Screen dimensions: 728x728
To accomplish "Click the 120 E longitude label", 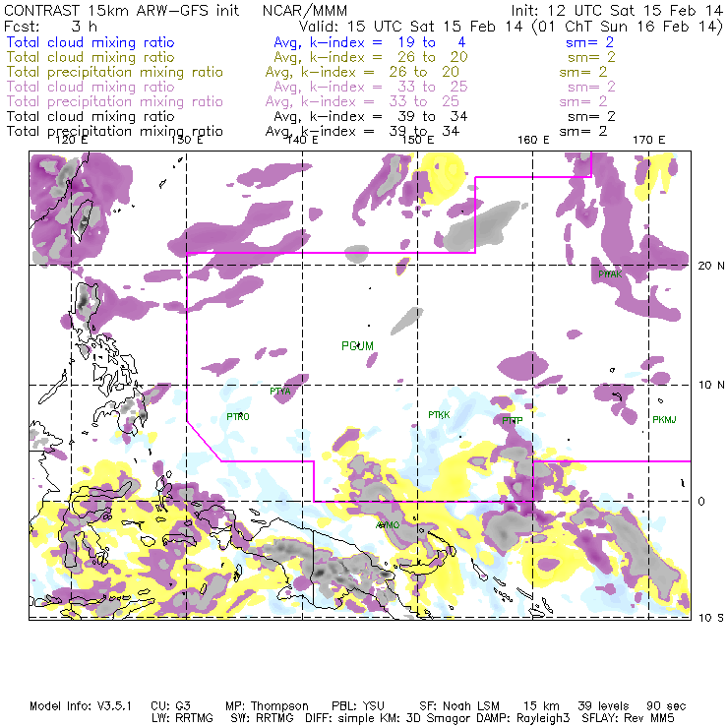I will pos(71,140).
